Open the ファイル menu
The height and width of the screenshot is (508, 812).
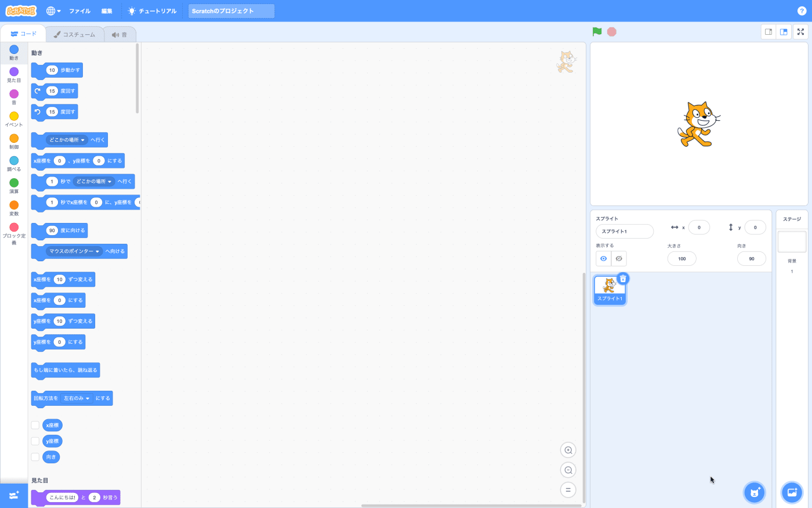point(79,11)
